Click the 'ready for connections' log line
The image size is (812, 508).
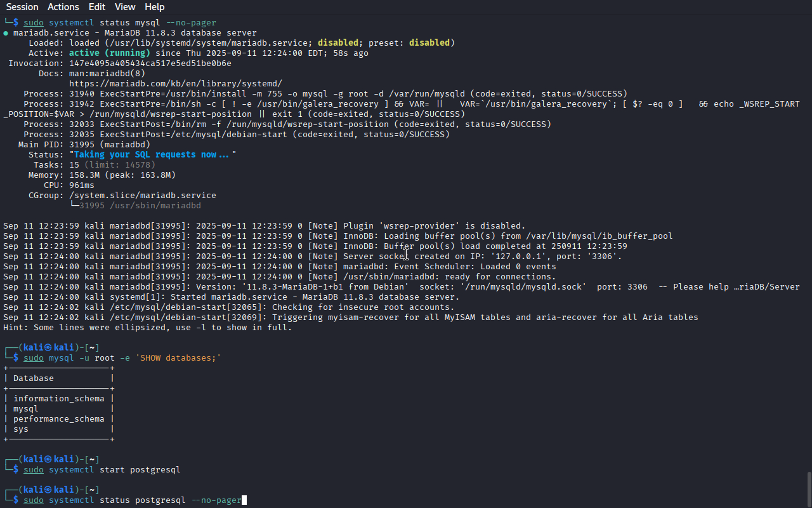tap(280, 277)
